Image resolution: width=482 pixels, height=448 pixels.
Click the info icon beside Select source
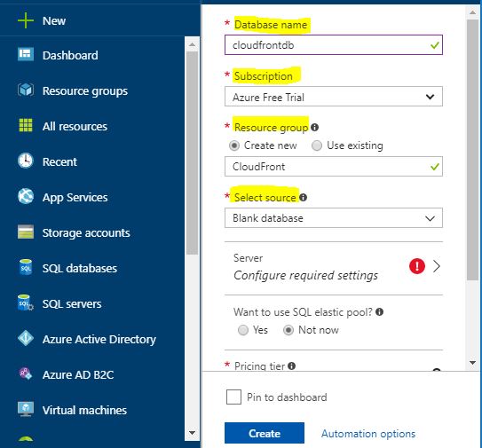[x=303, y=197]
